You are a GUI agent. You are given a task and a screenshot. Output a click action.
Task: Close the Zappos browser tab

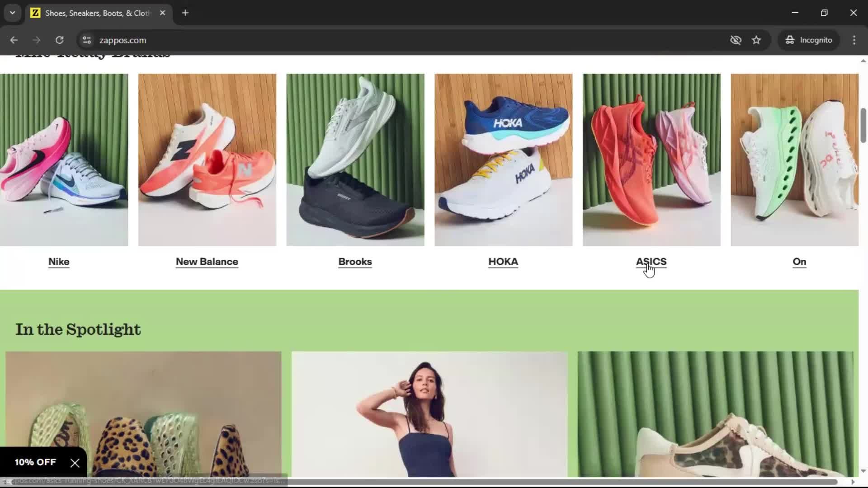tap(162, 13)
